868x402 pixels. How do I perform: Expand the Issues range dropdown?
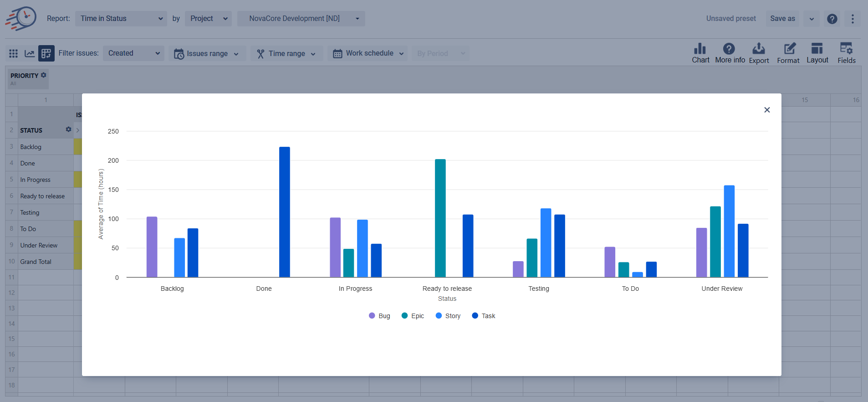click(x=207, y=53)
